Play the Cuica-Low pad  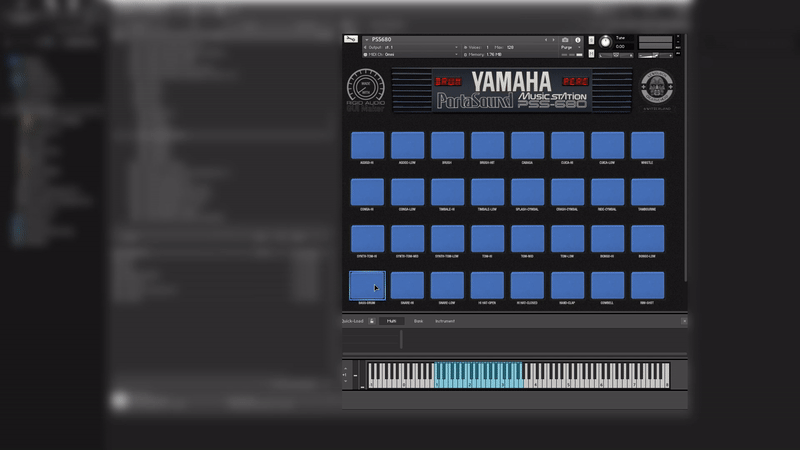coord(607,145)
